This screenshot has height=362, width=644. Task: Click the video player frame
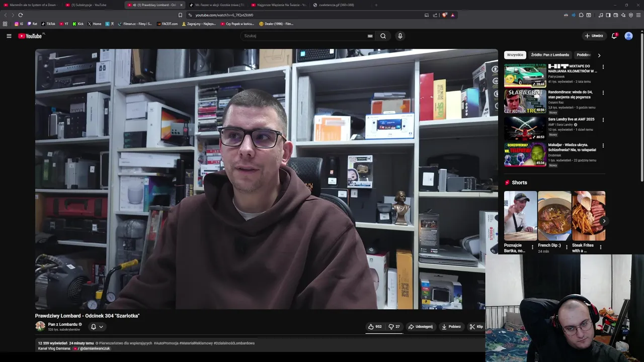[266, 179]
